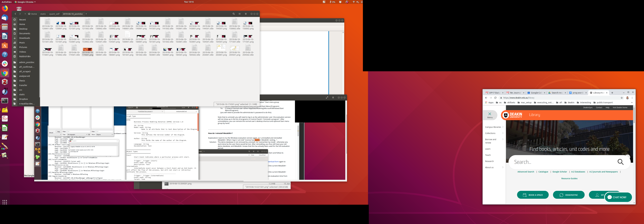Open the Downloads sidebar folder
The width and height of the screenshot is (644, 224).
coord(24,38)
